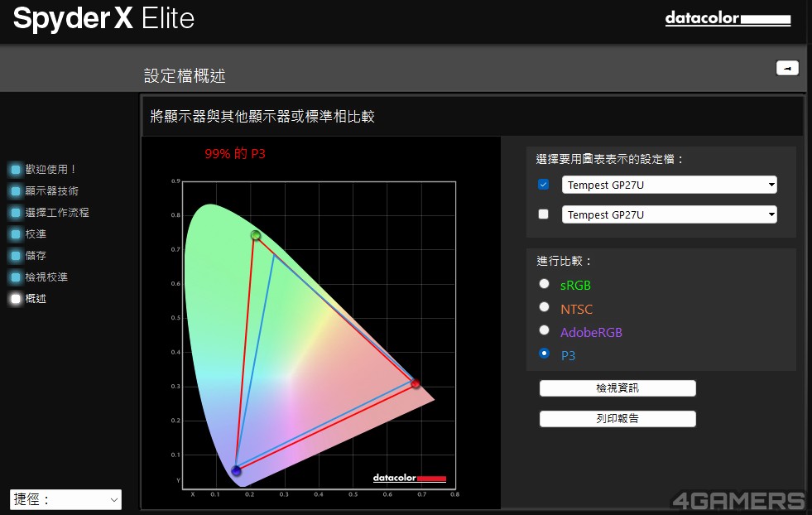Choose AdobeRGB as the comparison gamut

(x=544, y=330)
